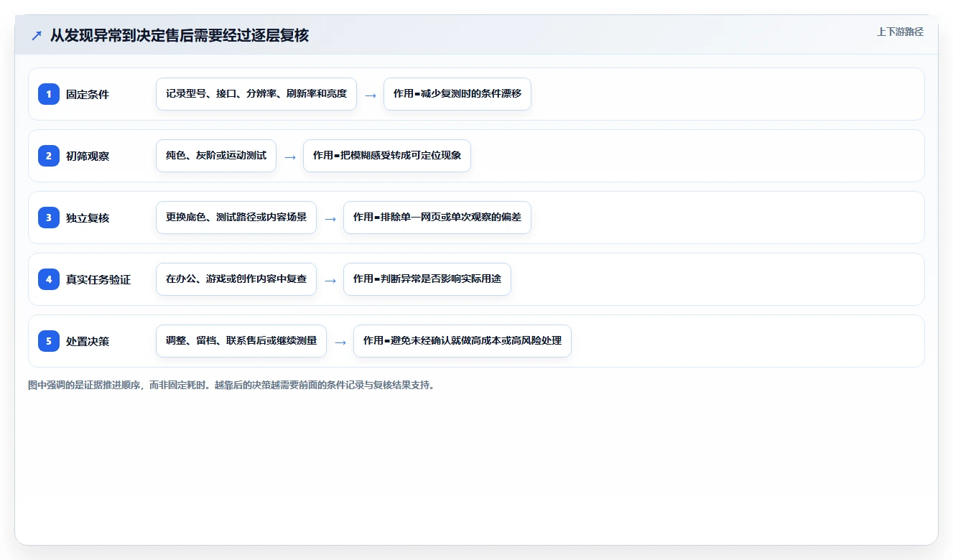Click the 作用=避免未经确认就做高成本或高风险处理 box
953x560 pixels.
[x=462, y=341]
